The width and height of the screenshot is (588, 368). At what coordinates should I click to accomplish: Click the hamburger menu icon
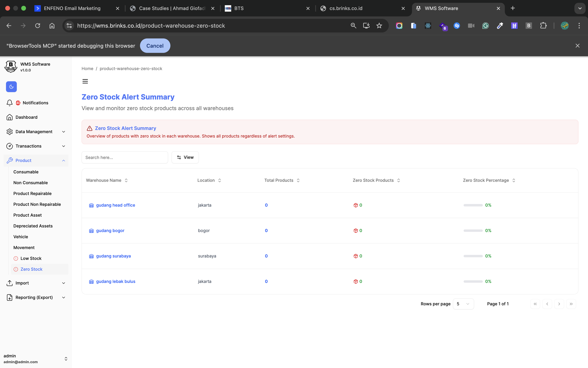click(x=85, y=81)
